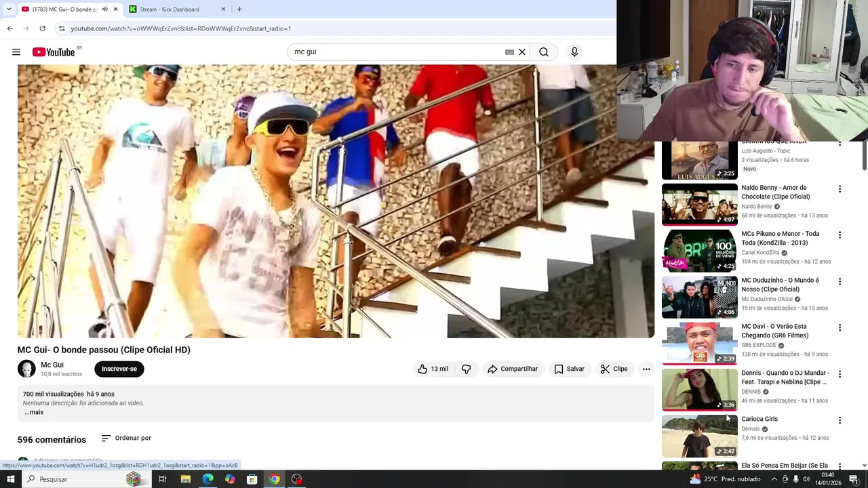This screenshot has width=868, height=488.
Task: Pause the video by clicking the player
Action: point(336,201)
